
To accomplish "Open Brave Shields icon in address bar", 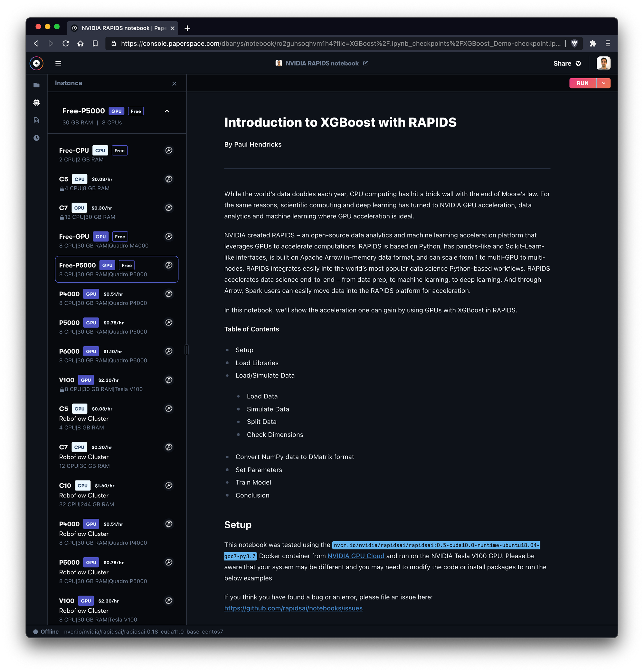I will click(x=574, y=43).
